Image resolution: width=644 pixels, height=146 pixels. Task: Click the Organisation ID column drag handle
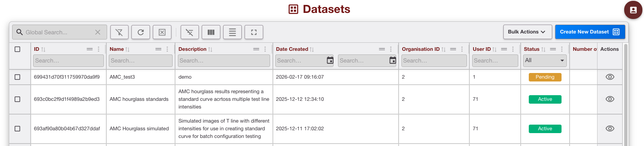coord(453,49)
